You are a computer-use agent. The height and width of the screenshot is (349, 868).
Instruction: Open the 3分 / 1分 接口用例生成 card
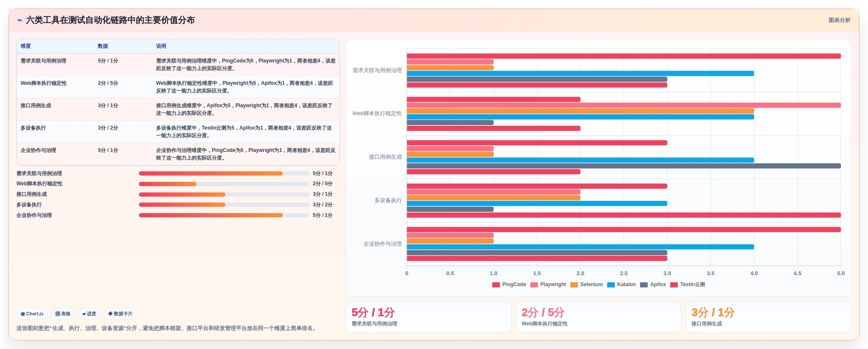click(x=768, y=317)
